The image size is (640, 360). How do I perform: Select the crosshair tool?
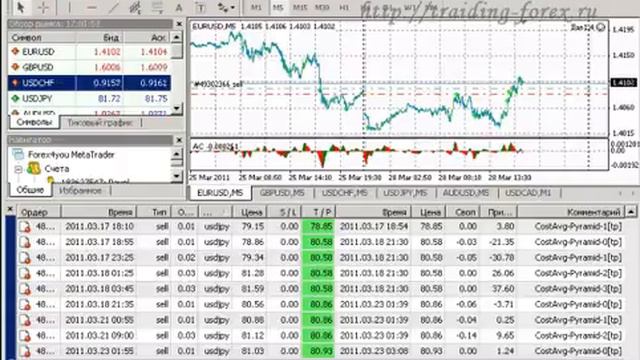coord(43,7)
